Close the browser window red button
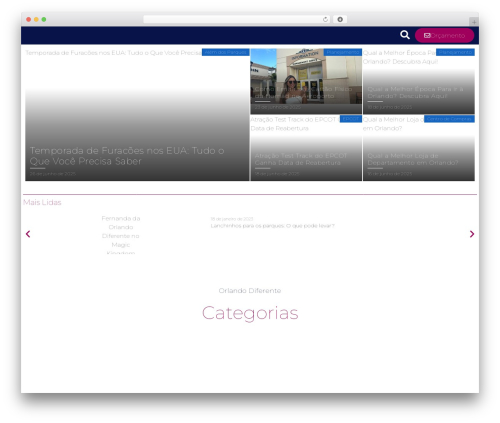The image size is (500, 423). [29, 19]
